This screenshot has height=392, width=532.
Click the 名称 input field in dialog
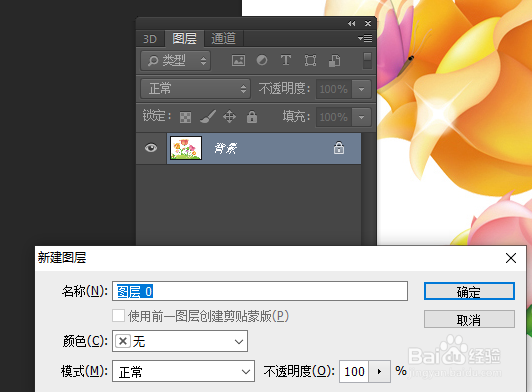pos(260,291)
